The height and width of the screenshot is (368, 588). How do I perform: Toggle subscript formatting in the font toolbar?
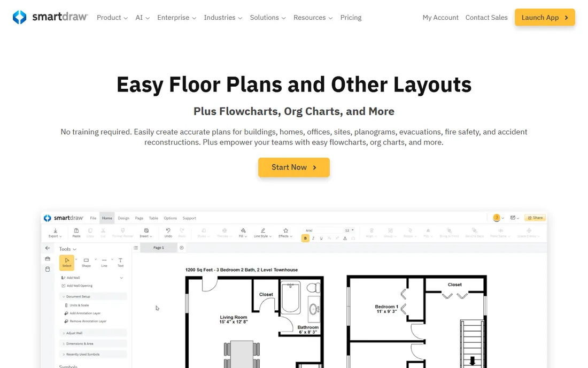[x=329, y=238]
